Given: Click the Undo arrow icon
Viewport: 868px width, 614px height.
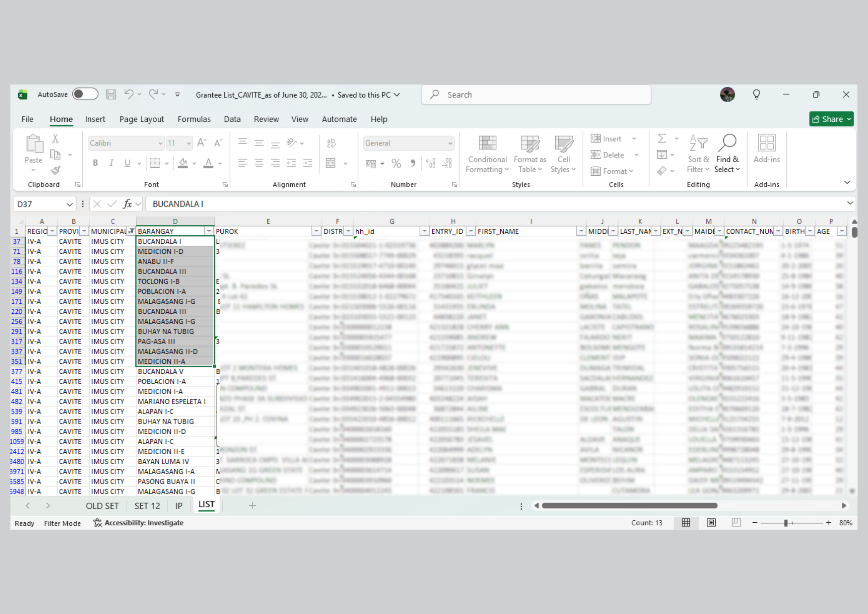Looking at the screenshot, I should (x=129, y=94).
